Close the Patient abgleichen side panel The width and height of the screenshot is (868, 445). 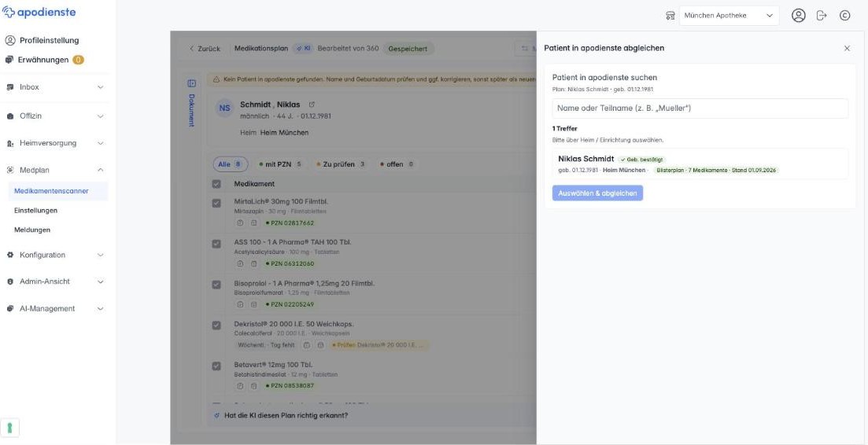(847, 48)
